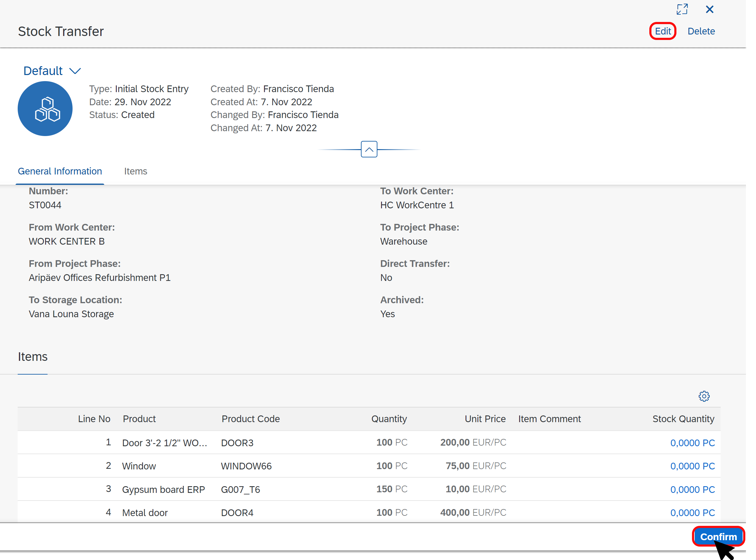Click the Quantity column header
Screen dimensions: 756x560
click(389, 419)
